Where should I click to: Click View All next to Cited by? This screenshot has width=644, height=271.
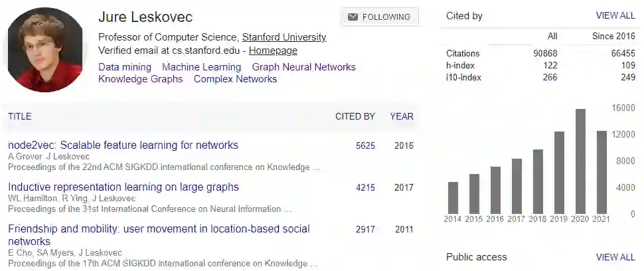coord(615,16)
